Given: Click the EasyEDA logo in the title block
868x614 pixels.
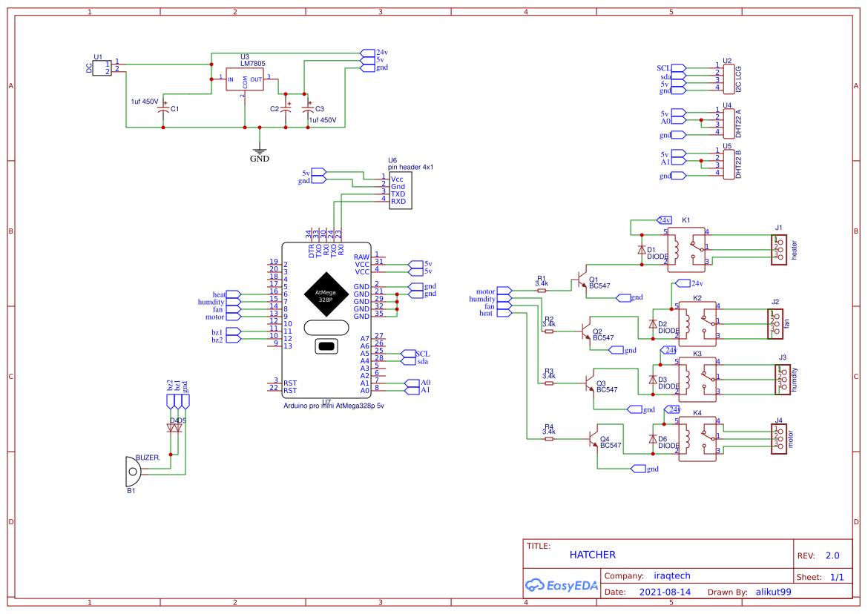Looking at the screenshot, I should 561,586.
